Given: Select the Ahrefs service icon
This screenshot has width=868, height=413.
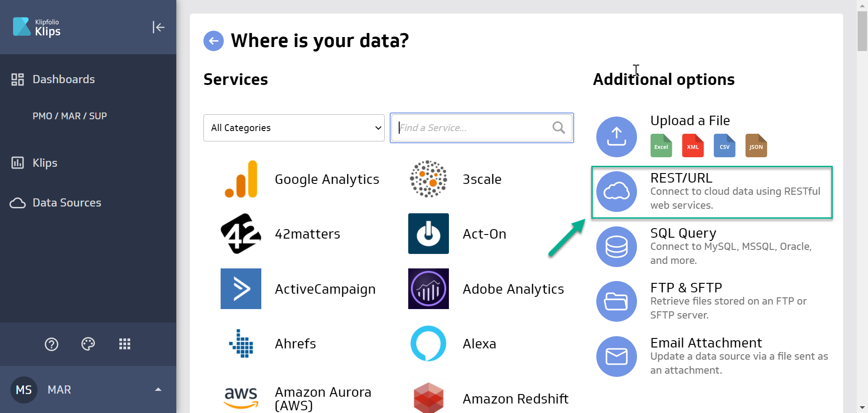Looking at the screenshot, I should tap(241, 343).
